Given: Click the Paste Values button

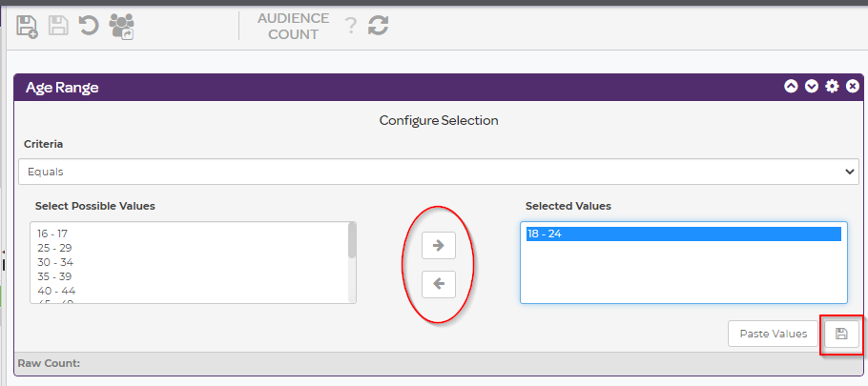Looking at the screenshot, I should click(773, 334).
